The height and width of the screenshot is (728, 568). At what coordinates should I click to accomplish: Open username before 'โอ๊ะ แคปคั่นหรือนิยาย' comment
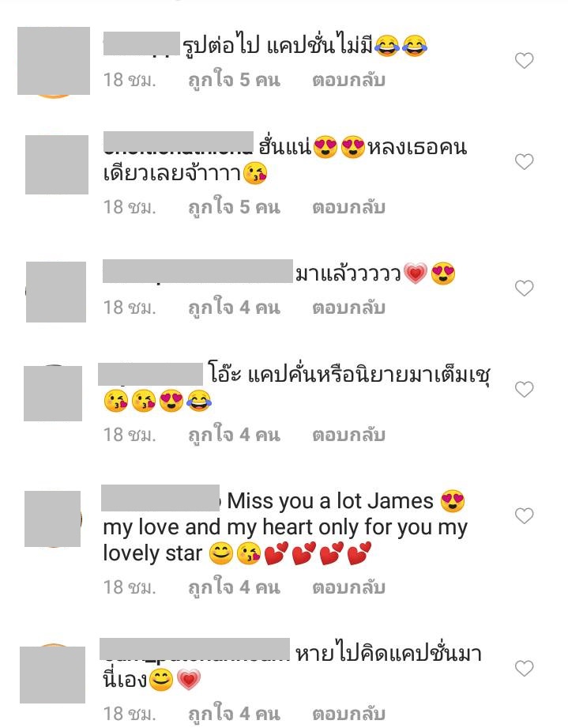[150, 374]
